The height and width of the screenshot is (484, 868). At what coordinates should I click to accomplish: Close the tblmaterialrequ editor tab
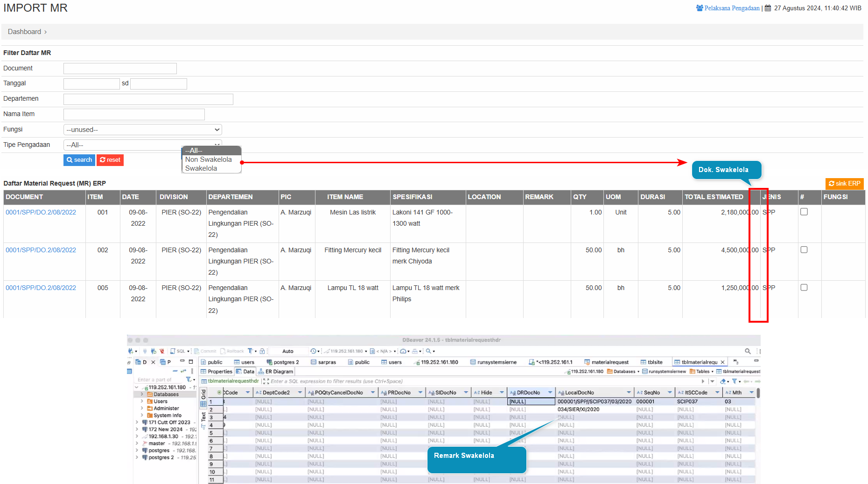tap(722, 362)
